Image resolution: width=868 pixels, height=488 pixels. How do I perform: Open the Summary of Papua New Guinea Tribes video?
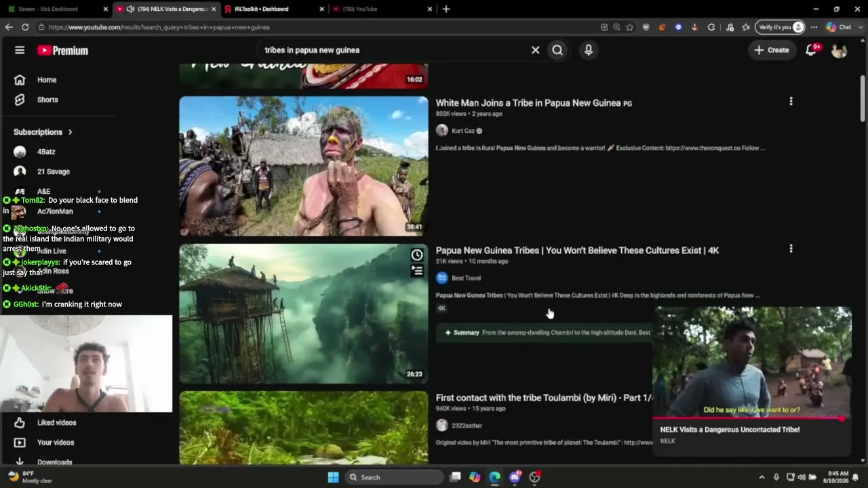tap(543, 333)
